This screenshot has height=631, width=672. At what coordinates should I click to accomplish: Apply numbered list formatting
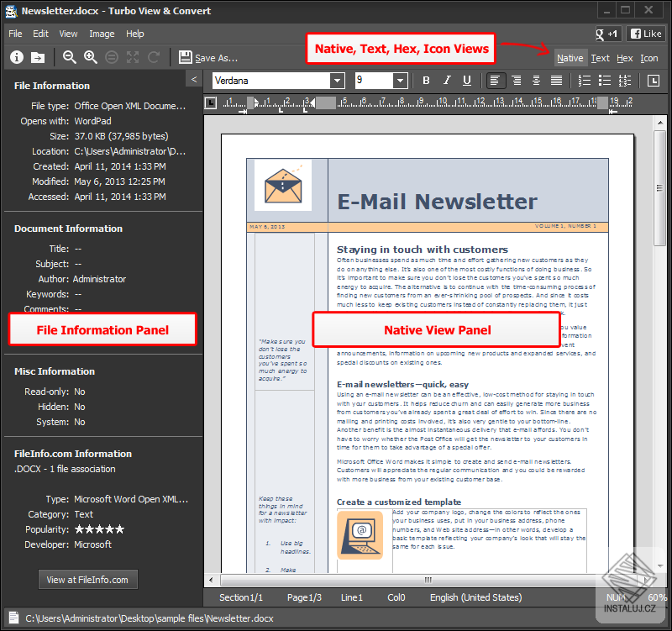tap(585, 80)
